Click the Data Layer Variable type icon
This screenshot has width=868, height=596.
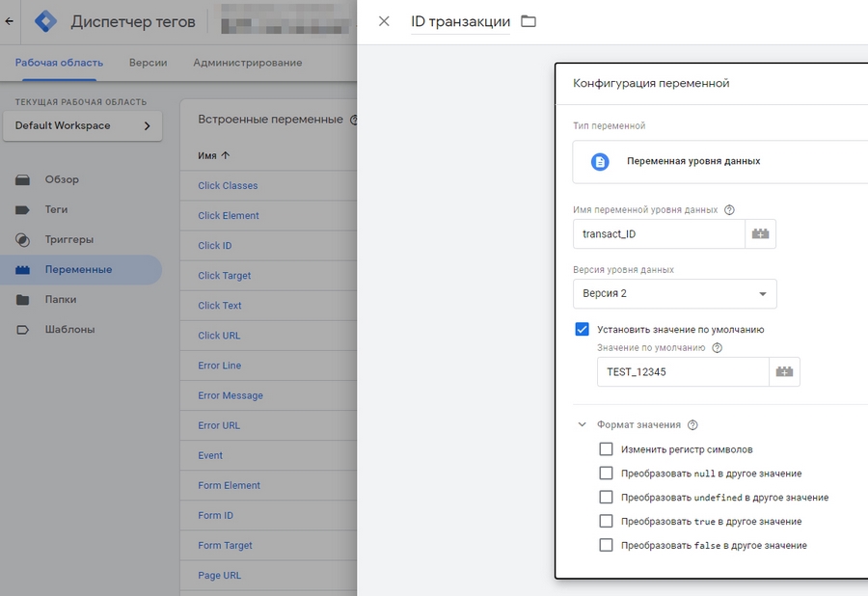[600, 161]
